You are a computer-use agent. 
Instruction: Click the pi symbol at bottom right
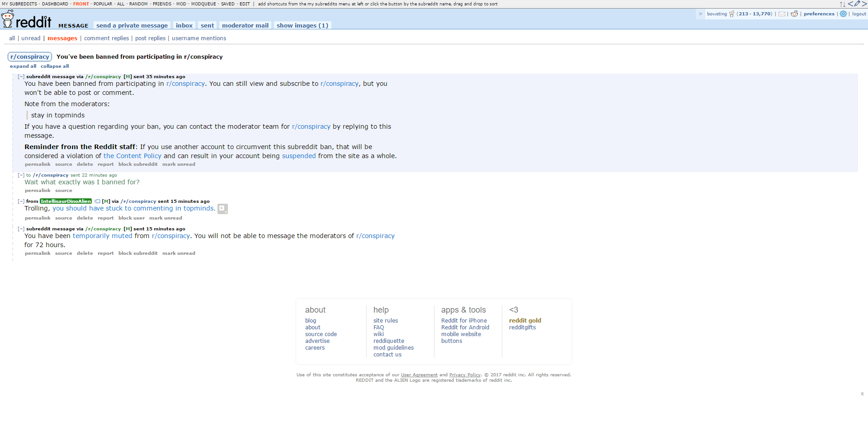pos(862,394)
